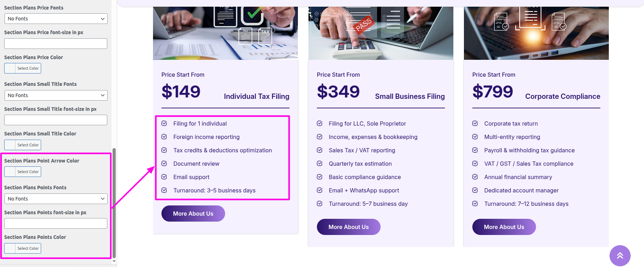Image resolution: width=644 pixels, height=267 pixels.
Task: Click the check icon beside 'Quarterly tax estimation'
Action: click(320, 164)
